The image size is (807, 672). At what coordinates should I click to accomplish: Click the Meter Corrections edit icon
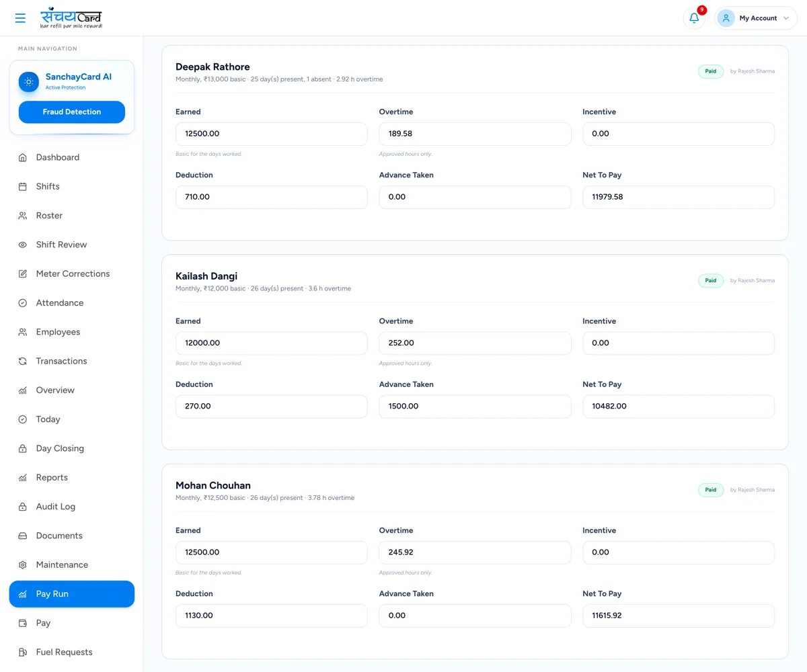[x=23, y=274]
